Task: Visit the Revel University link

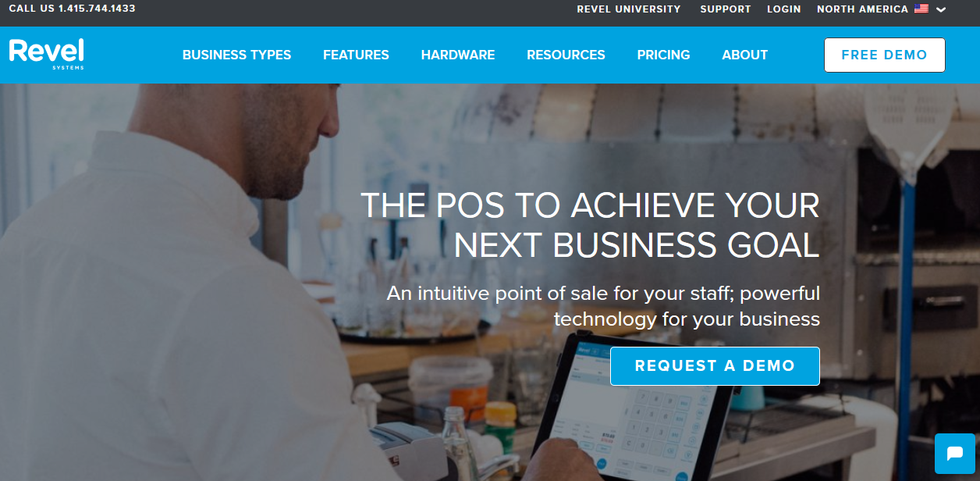Action: click(628, 9)
